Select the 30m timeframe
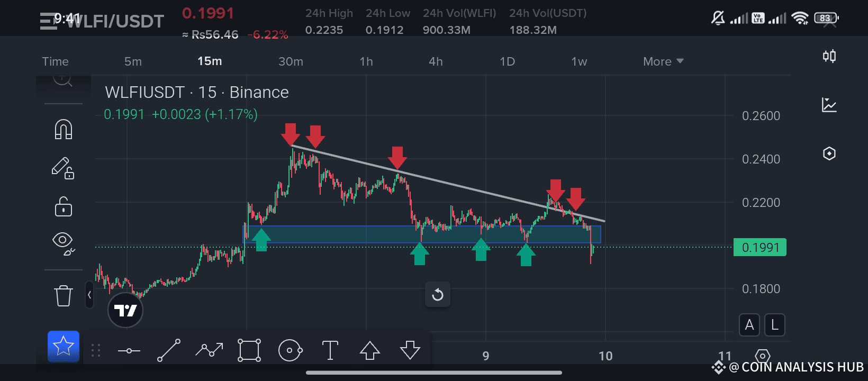 click(291, 61)
